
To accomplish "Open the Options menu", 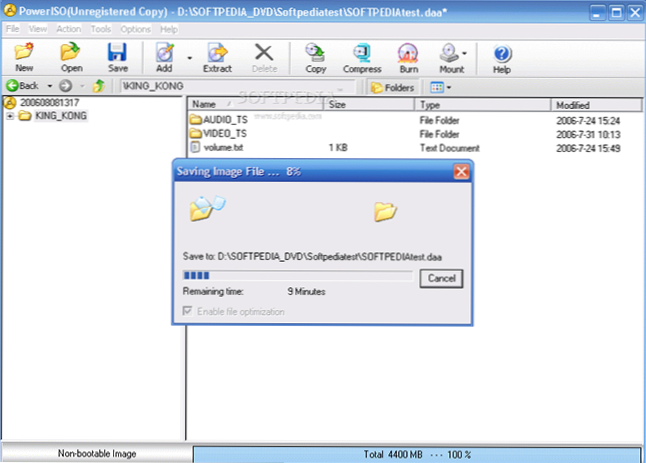I will click(136, 29).
